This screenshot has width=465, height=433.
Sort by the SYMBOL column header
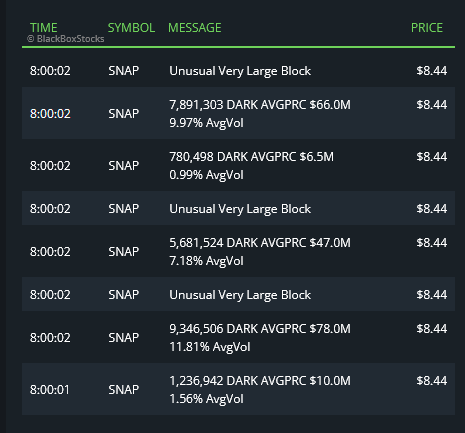tap(131, 28)
